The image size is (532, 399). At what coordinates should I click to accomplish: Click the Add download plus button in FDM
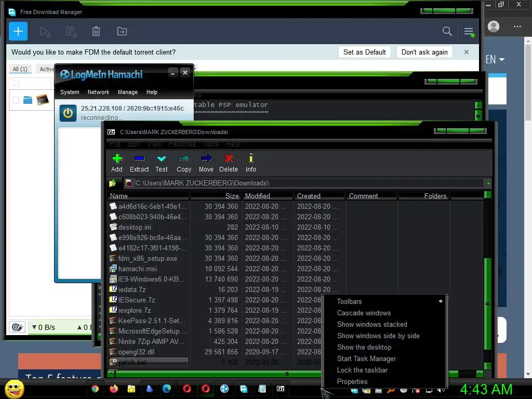click(18, 31)
